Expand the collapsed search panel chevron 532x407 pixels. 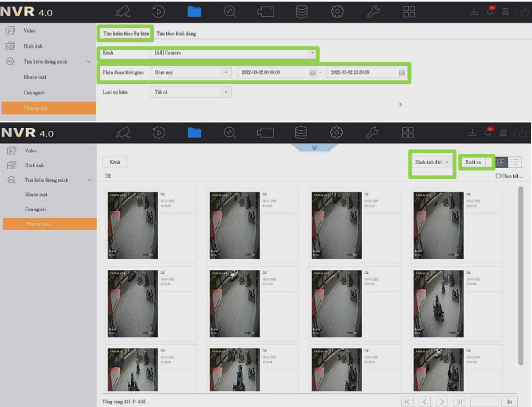pos(314,147)
